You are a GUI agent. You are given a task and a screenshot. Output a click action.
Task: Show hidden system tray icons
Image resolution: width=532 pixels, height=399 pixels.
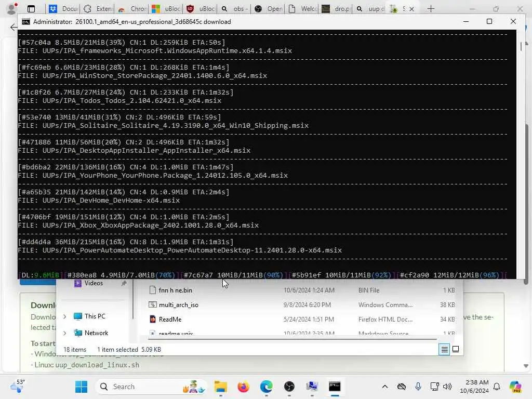(x=385, y=387)
